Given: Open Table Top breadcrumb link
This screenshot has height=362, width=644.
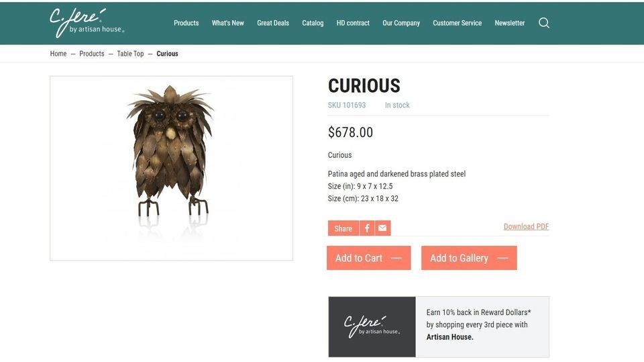Looking at the screenshot, I should 130,54.
